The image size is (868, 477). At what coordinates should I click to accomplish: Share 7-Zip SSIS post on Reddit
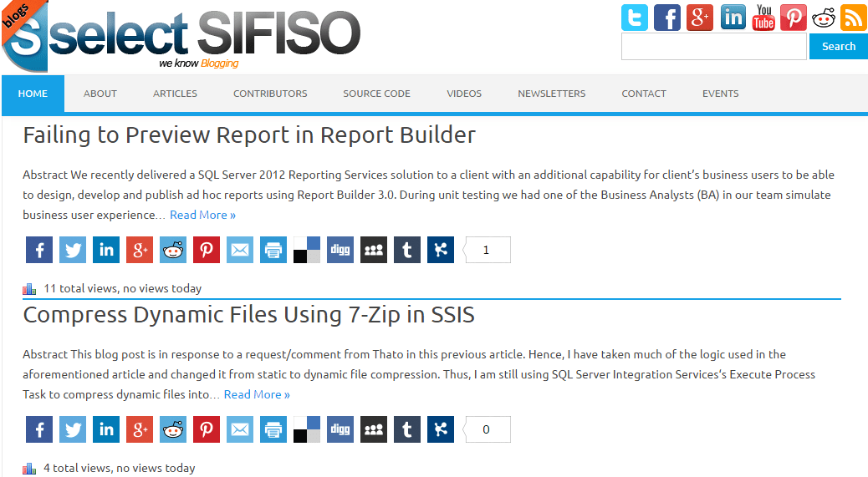pos(173,429)
